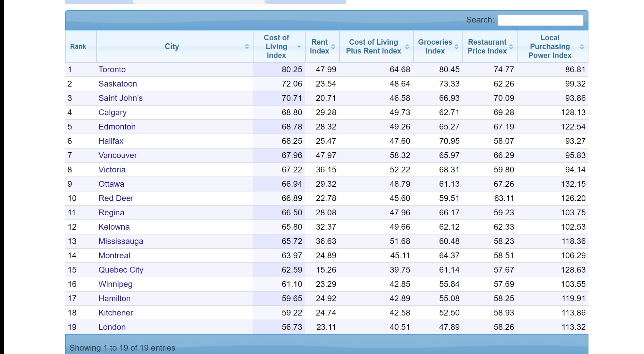
Task: Select Vancouver's rent index 47.97
Action: [x=326, y=155]
